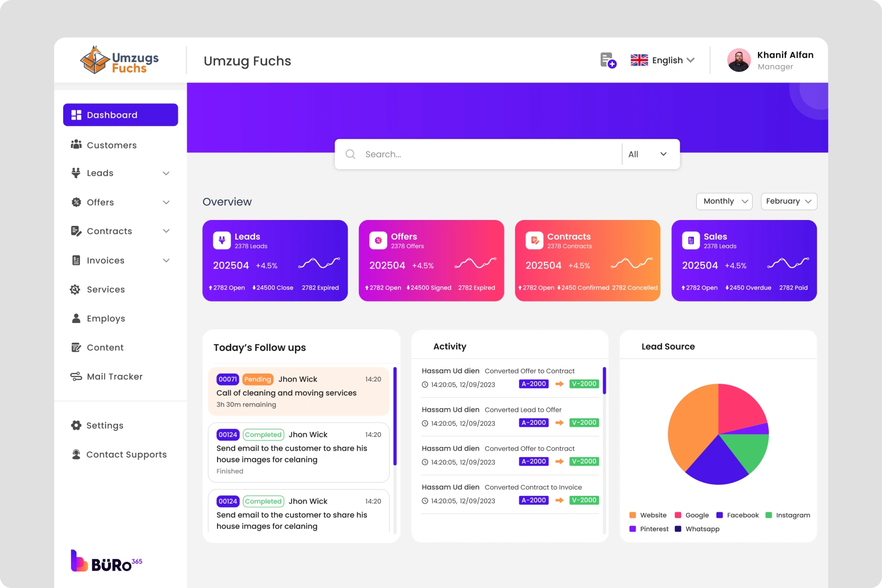Click '2450 Overdue' on Sales card
Image resolution: width=882 pixels, height=588 pixels.
tap(748, 288)
